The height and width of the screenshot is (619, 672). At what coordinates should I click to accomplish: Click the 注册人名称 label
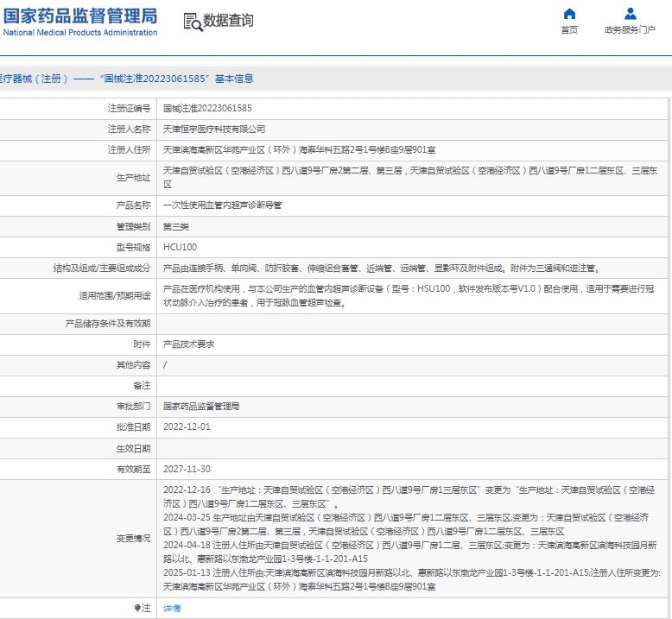129,129
